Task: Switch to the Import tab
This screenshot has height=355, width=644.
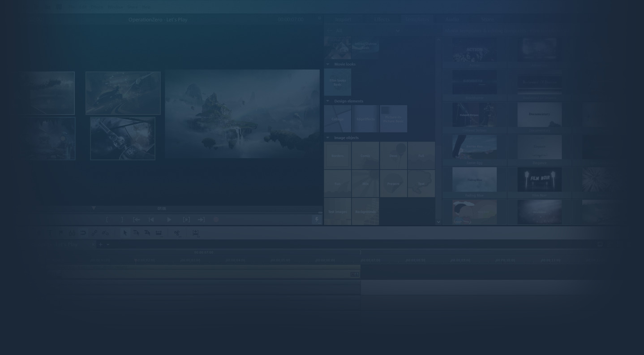Action: (x=343, y=19)
